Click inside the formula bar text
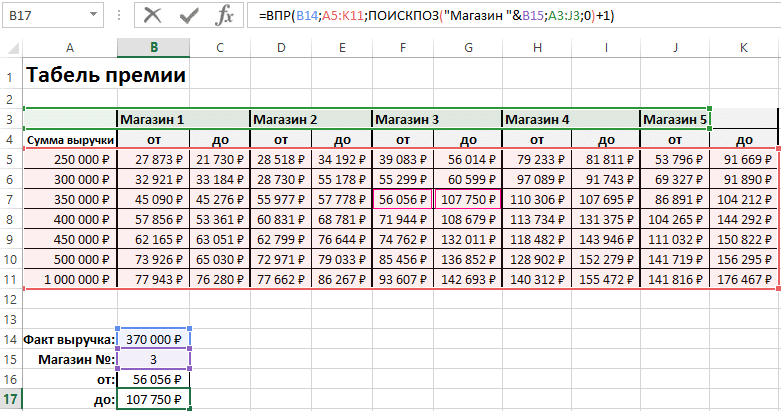 tap(500, 16)
